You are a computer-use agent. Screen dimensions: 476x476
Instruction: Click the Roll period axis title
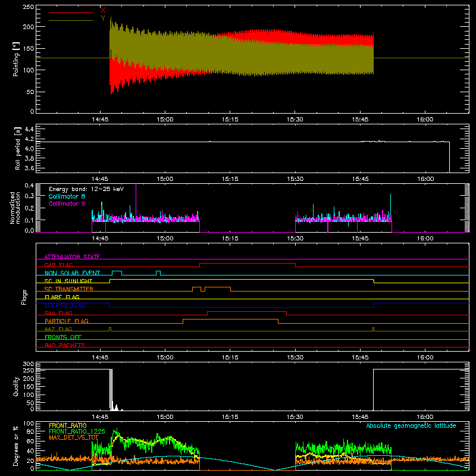coord(17,148)
